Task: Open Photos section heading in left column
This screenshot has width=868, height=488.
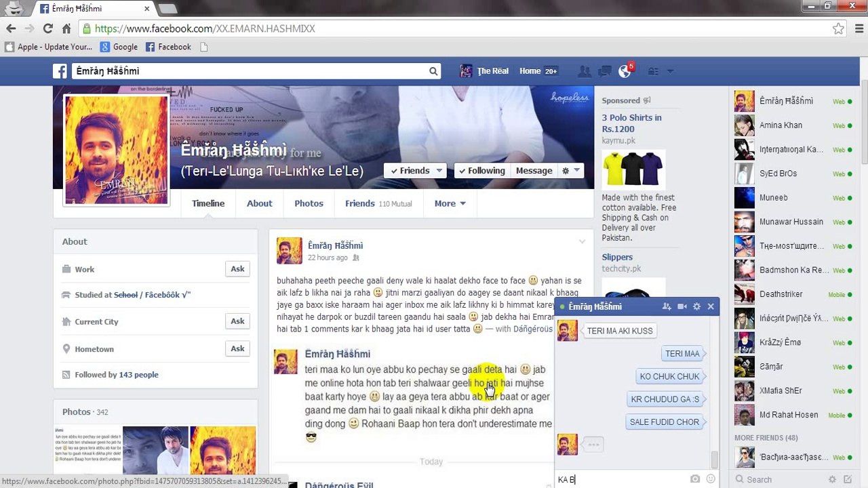Action: click(77, 411)
